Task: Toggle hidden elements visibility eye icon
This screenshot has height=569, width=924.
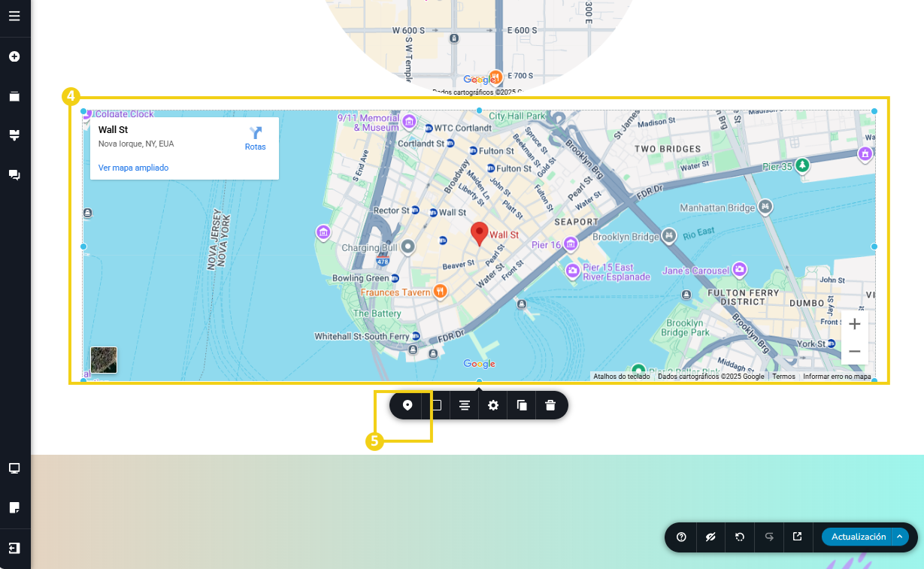Action: point(710,537)
